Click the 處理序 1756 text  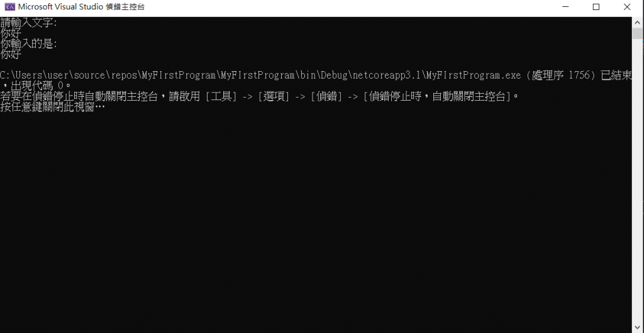pyautogui.click(x=563, y=76)
